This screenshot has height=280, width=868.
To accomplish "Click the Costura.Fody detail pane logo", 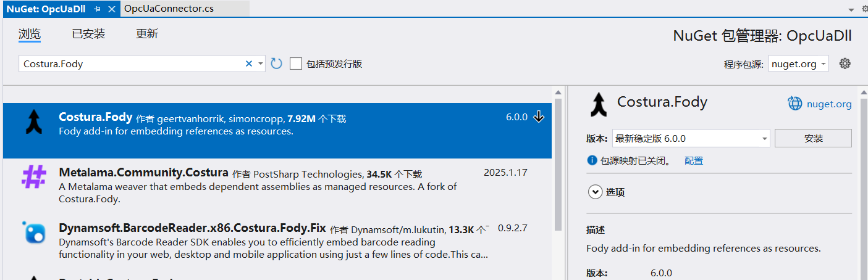I will click(598, 104).
